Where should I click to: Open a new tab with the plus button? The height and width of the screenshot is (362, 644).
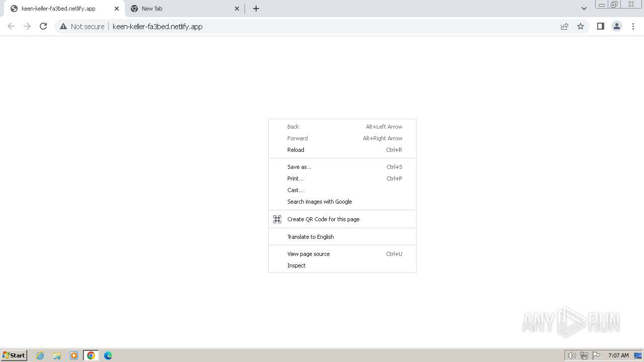[256, 9]
